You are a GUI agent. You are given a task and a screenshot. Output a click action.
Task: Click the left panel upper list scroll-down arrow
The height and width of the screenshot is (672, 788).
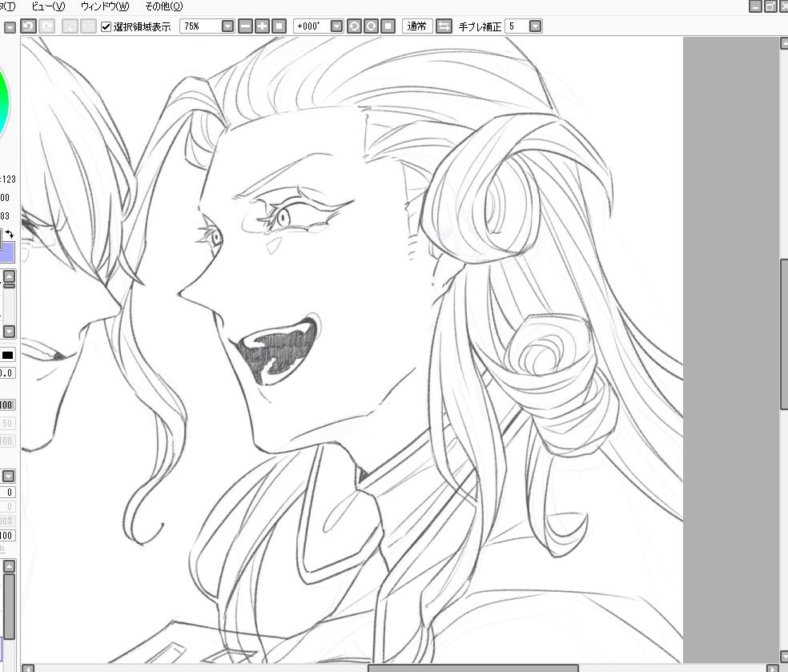point(9,332)
